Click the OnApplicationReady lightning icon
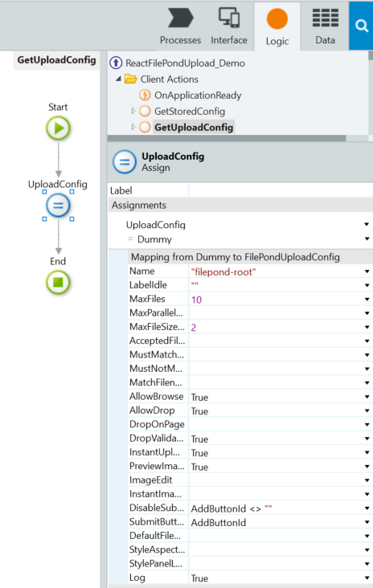The image size is (373, 588). tap(145, 95)
